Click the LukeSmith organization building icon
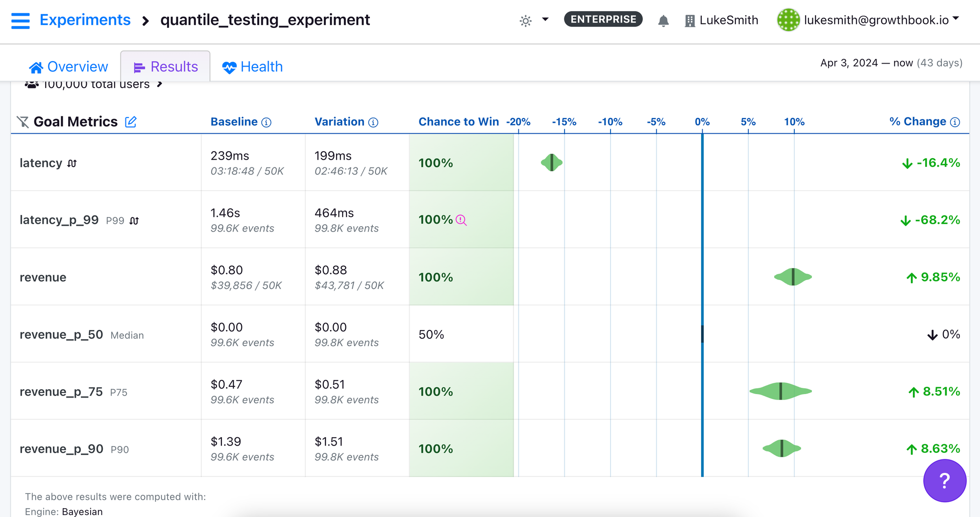Viewport: 980px width, 517px height. pos(689,20)
